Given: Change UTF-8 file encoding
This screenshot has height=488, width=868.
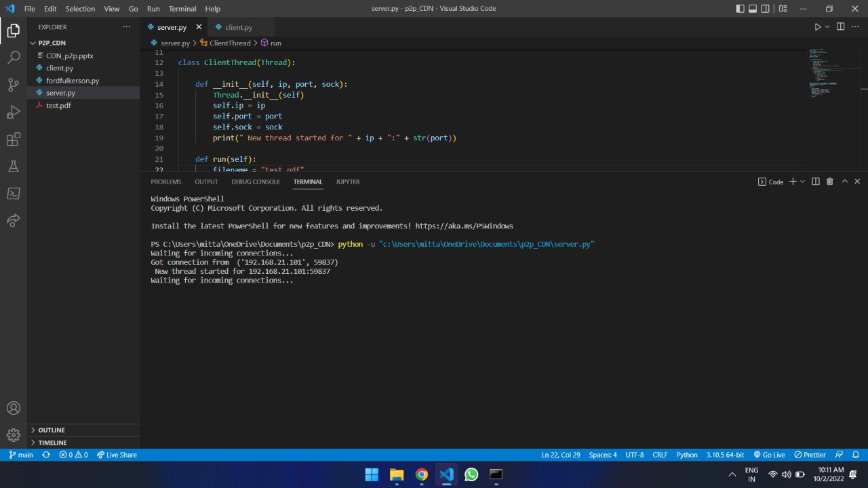Looking at the screenshot, I should 635,455.
